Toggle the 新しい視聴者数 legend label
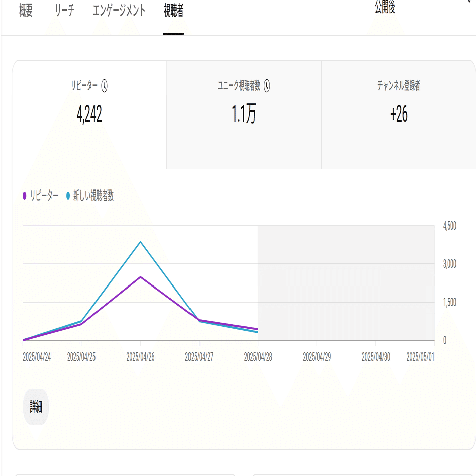The height and width of the screenshot is (476, 476). click(93, 196)
